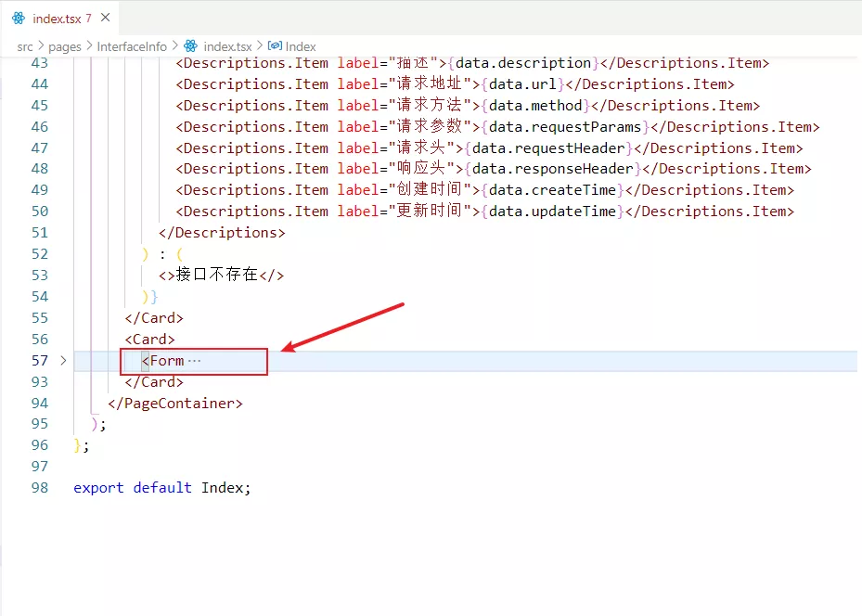
Task: Select the index.tsx tab
Action: point(59,19)
